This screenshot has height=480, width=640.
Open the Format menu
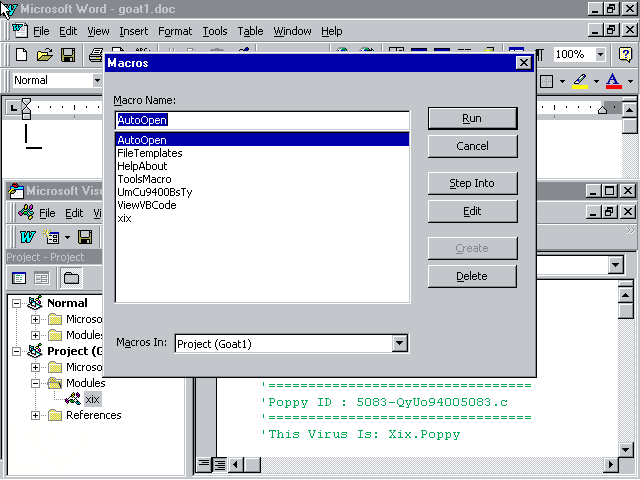pyautogui.click(x=175, y=31)
